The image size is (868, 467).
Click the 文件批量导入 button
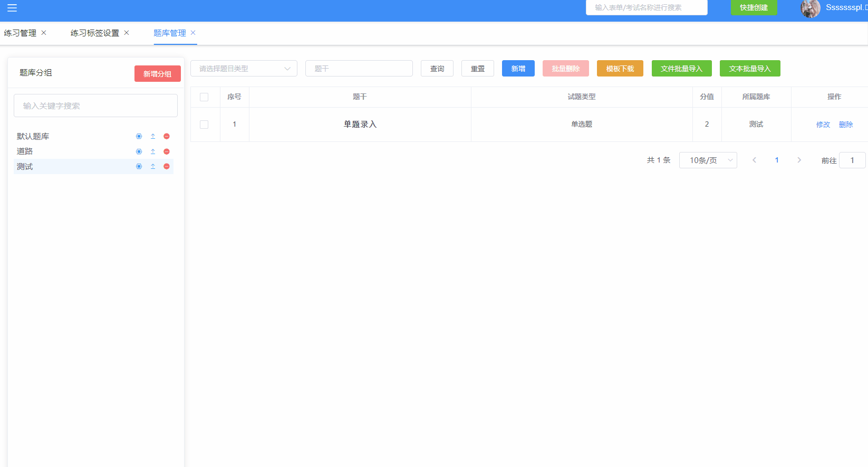point(682,69)
